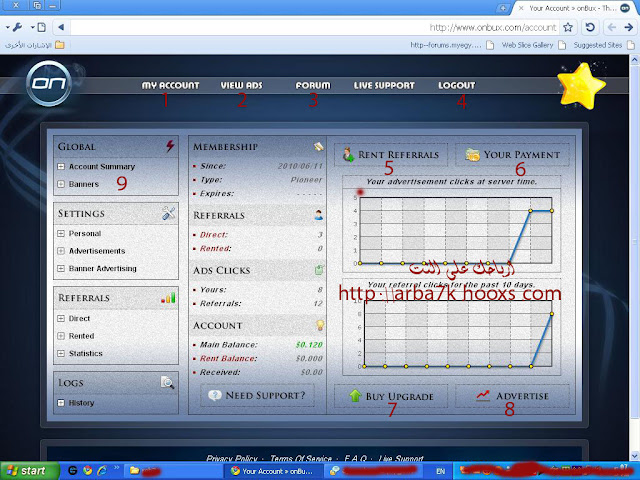
Task: Expand the Account Summary item
Action: (61, 167)
